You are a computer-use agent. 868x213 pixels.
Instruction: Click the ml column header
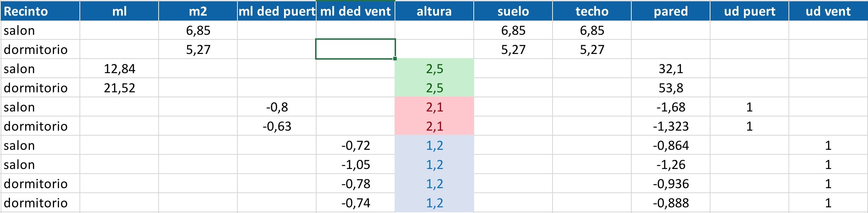coord(119,11)
